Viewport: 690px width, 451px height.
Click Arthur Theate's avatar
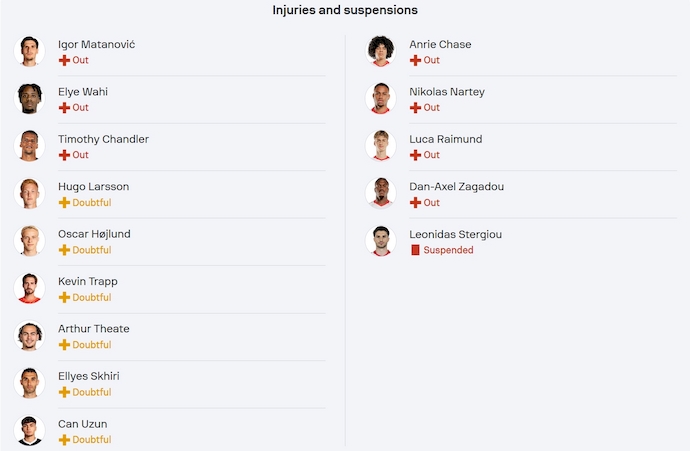pyautogui.click(x=30, y=336)
